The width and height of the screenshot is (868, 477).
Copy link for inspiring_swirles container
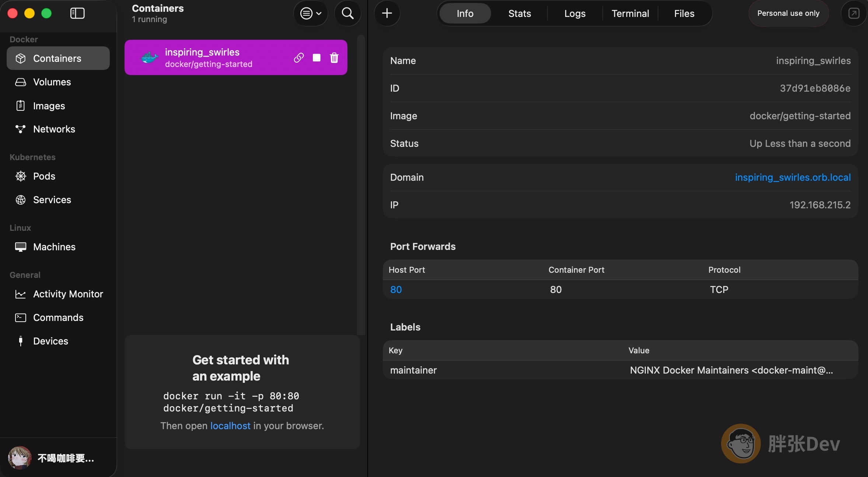(299, 58)
